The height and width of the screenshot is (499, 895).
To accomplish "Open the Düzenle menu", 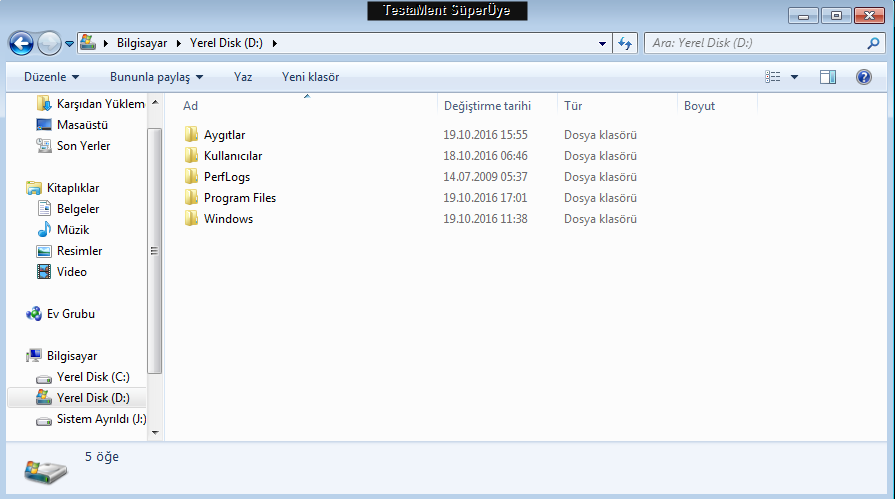I will 51,77.
